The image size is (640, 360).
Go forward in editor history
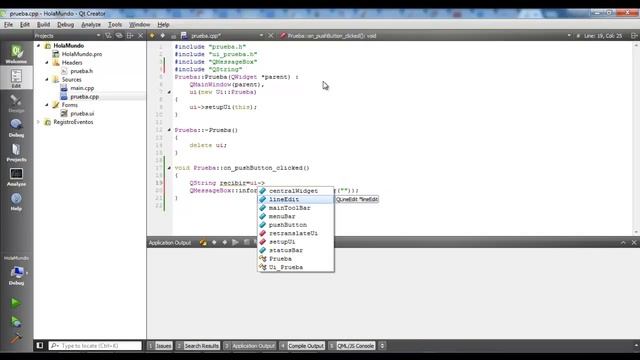(162, 36)
